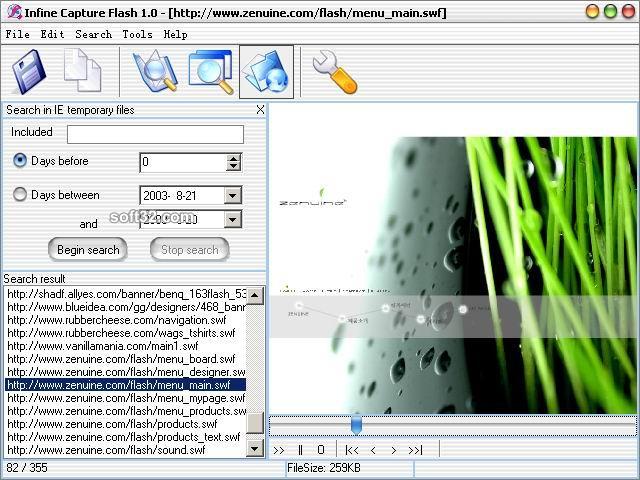Select the Days before radio button

pyautogui.click(x=20, y=160)
